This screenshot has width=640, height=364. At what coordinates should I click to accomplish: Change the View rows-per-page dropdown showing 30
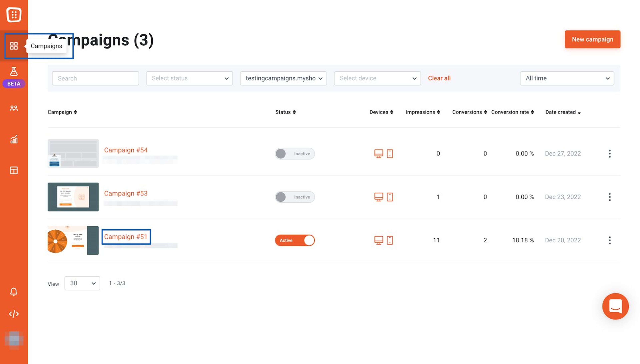click(82, 283)
